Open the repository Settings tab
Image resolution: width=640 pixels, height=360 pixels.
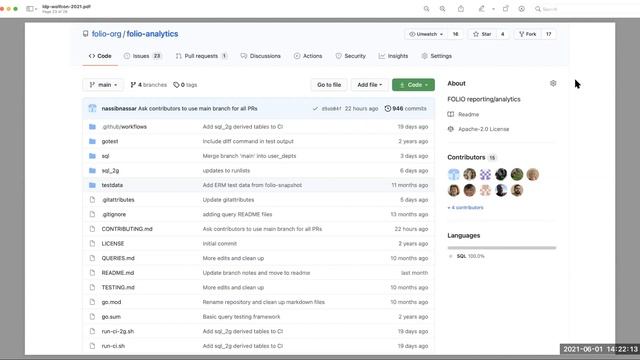tap(436, 56)
